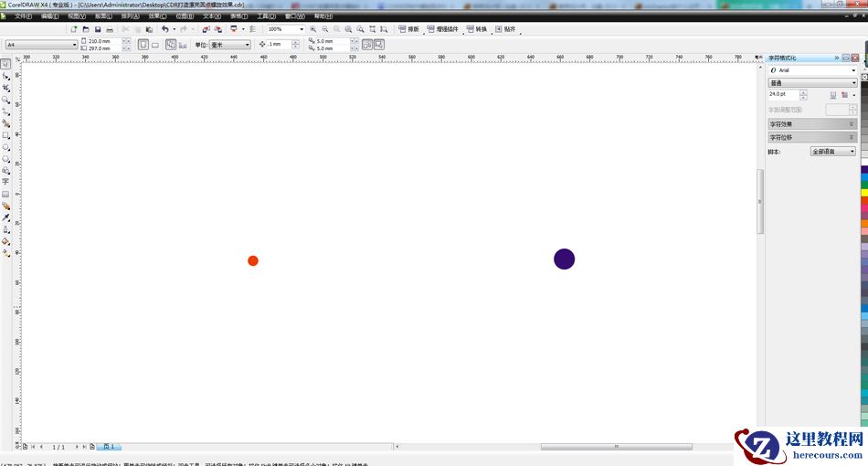Select the Interactive Fill tool

tap(5, 253)
